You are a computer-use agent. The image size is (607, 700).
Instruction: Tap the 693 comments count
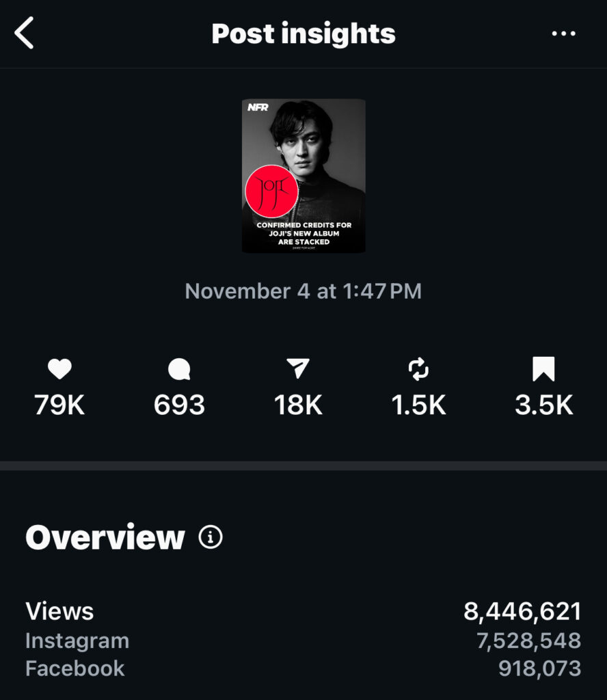coord(179,405)
